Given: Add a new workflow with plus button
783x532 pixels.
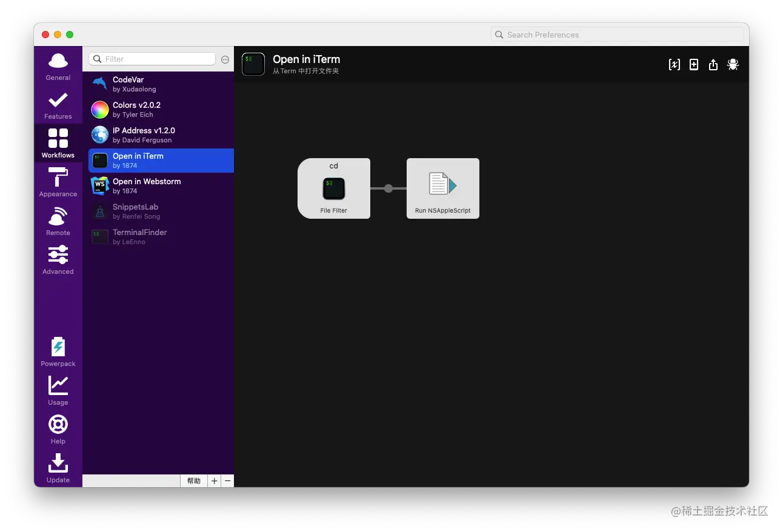Looking at the screenshot, I should [215, 480].
